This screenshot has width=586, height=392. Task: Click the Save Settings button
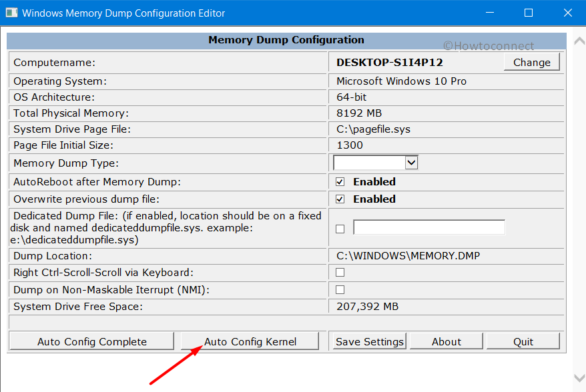pyautogui.click(x=369, y=341)
